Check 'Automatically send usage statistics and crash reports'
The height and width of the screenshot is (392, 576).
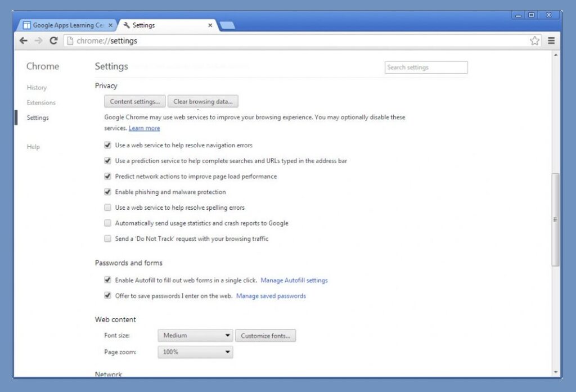[107, 223]
